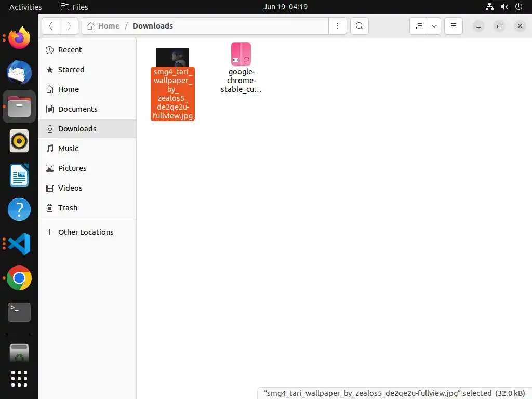Open the path bar three-dot menu
This screenshot has width=532, height=399.
(x=338, y=26)
